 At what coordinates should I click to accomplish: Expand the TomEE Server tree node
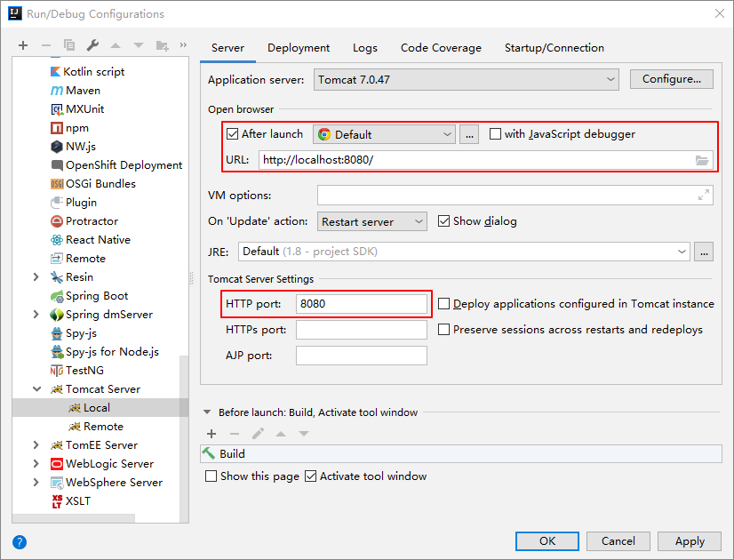pyautogui.click(x=36, y=445)
